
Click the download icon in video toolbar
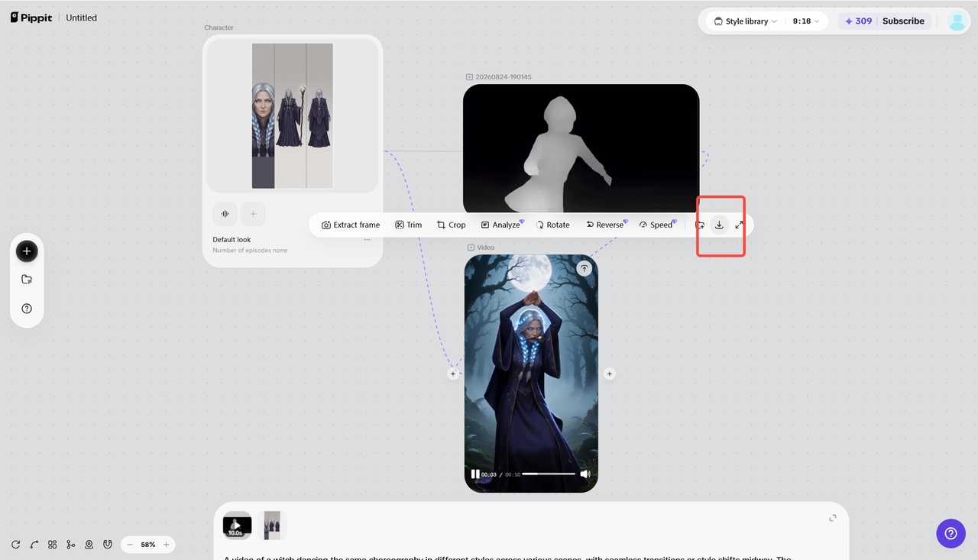719,225
